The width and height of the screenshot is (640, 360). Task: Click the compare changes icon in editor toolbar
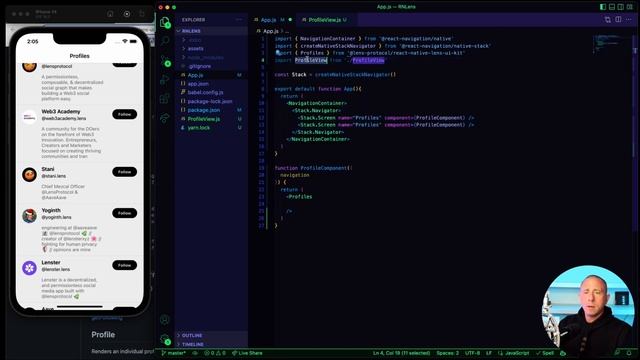(x=608, y=20)
